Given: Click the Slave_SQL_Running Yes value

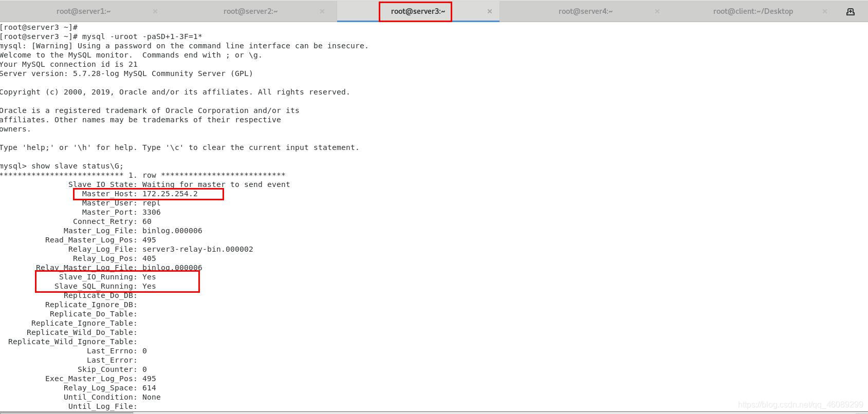Looking at the screenshot, I should (149, 286).
